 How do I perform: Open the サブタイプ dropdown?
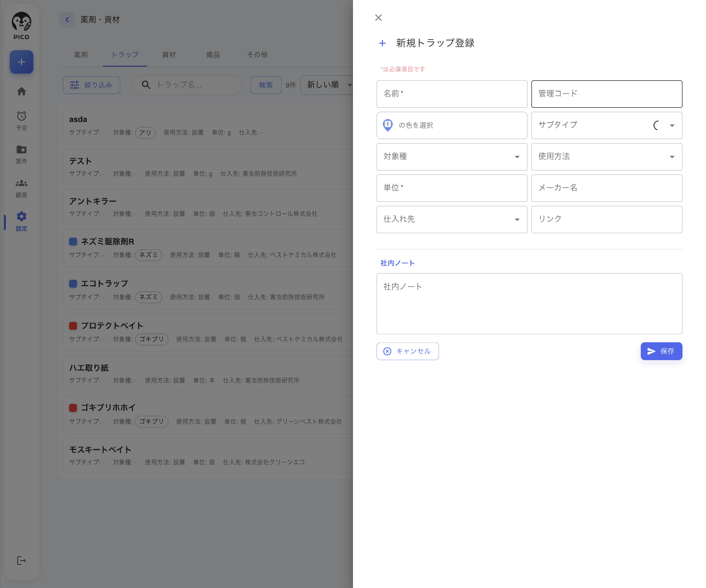click(607, 125)
